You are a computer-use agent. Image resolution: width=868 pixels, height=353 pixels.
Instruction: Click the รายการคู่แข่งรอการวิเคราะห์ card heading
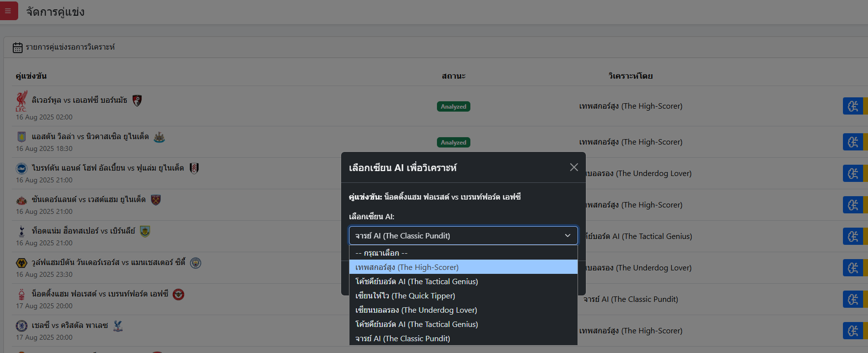pyautogui.click(x=70, y=47)
